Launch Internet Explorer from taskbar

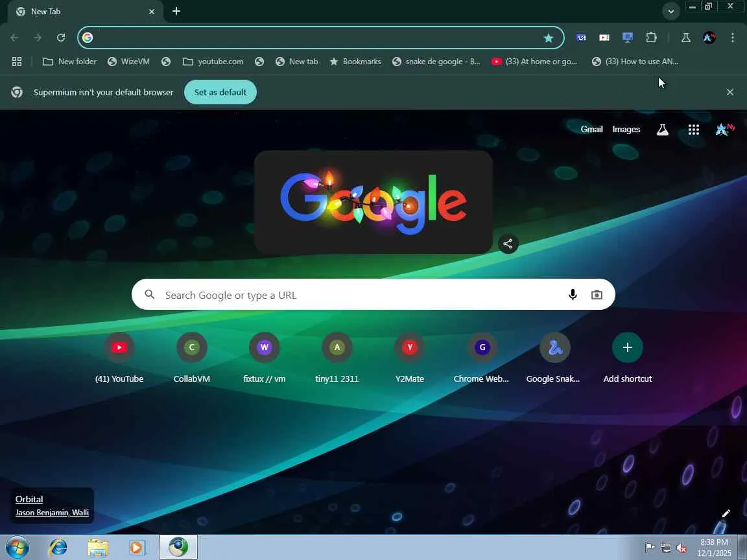[58, 548]
